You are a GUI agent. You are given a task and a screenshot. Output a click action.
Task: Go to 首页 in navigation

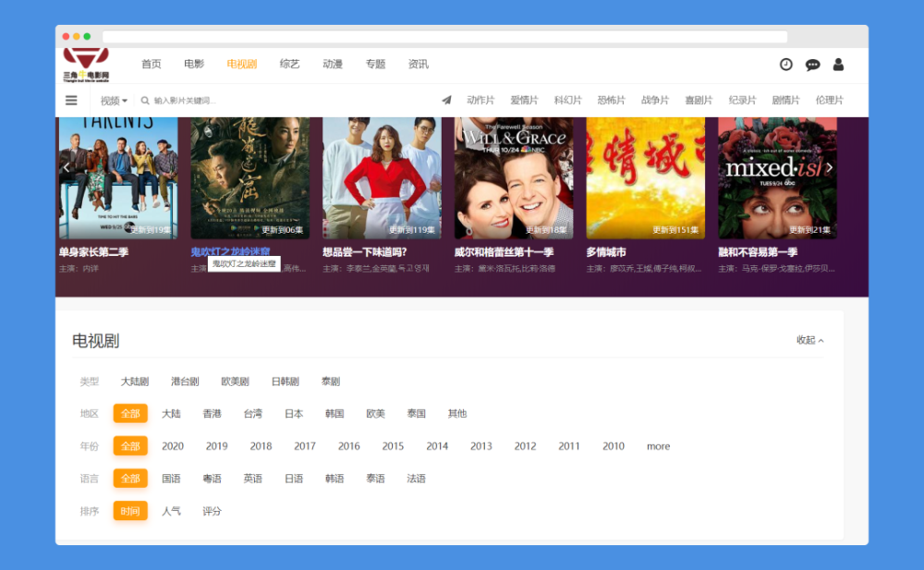click(151, 65)
